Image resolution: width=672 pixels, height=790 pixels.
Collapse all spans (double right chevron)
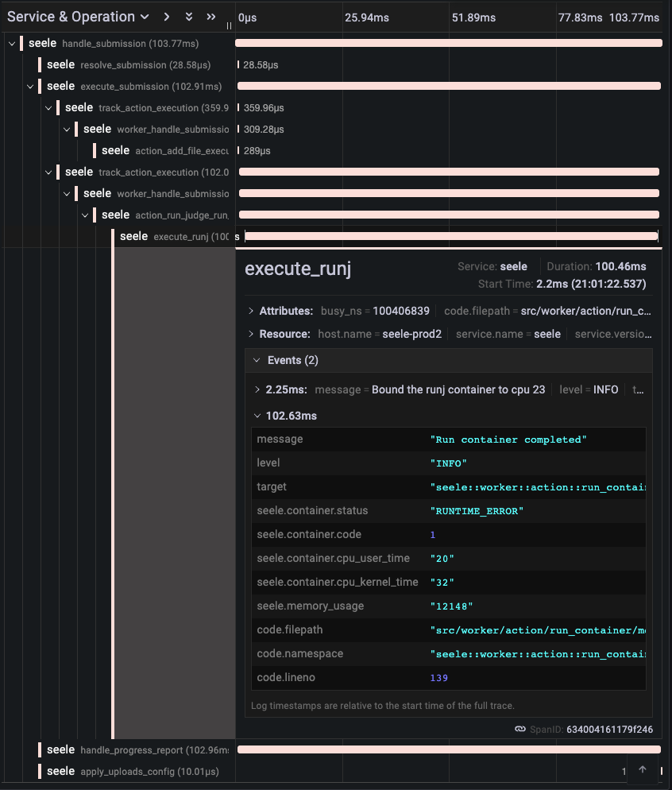coord(211,17)
